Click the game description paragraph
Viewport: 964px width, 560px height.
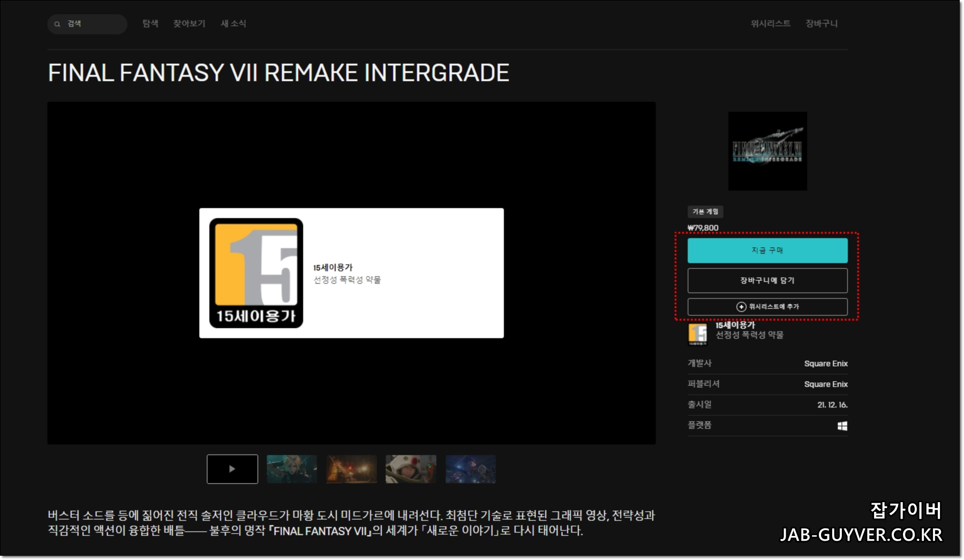tap(351, 523)
